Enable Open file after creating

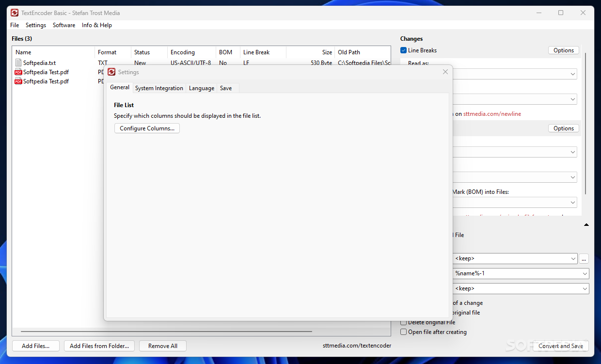click(x=403, y=332)
